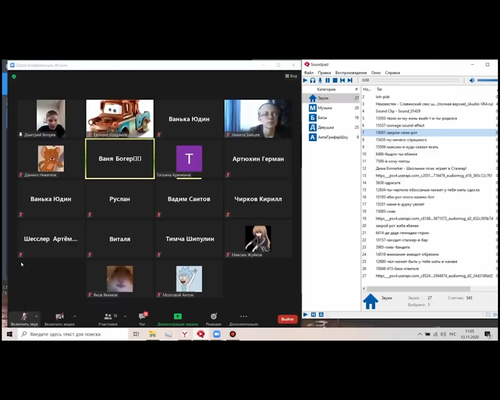The image size is (500, 400).
Task: Click the red record app icon on taskbar
Action: (233, 334)
